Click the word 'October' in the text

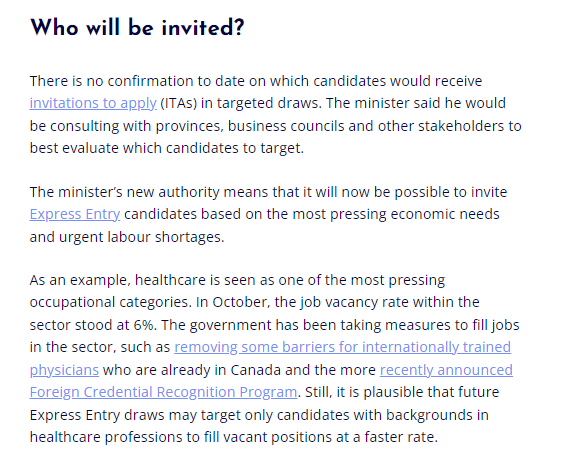click(241, 302)
